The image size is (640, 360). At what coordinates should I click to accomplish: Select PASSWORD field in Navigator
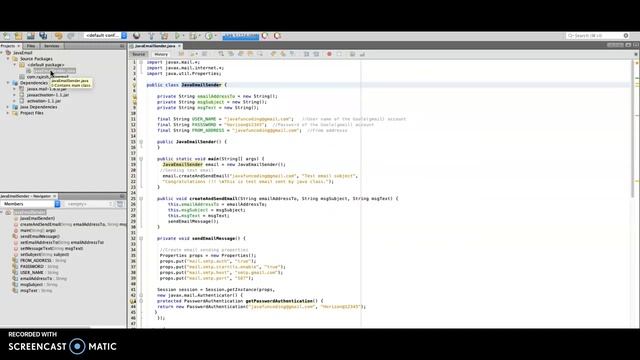click(x=39, y=267)
